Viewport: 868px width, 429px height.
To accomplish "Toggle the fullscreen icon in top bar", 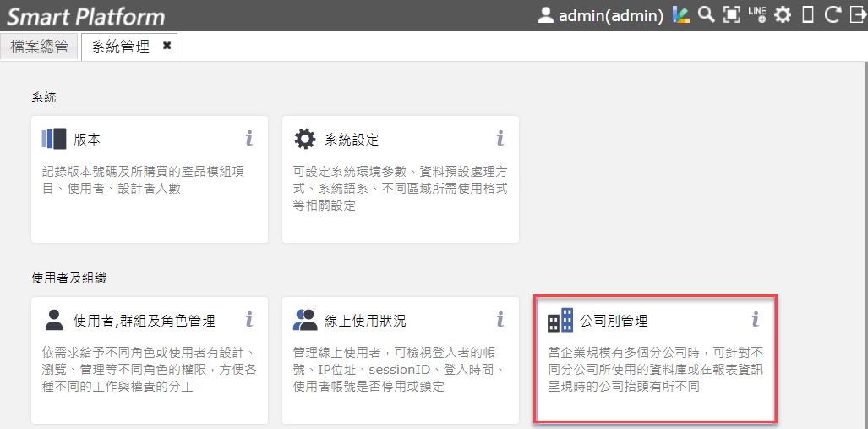I will point(732,15).
